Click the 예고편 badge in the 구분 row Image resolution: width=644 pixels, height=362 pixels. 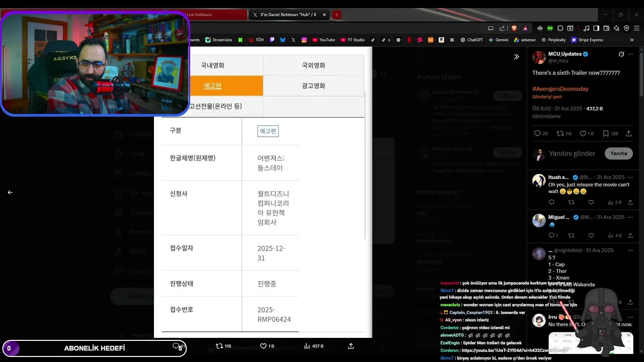tap(268, 131)
